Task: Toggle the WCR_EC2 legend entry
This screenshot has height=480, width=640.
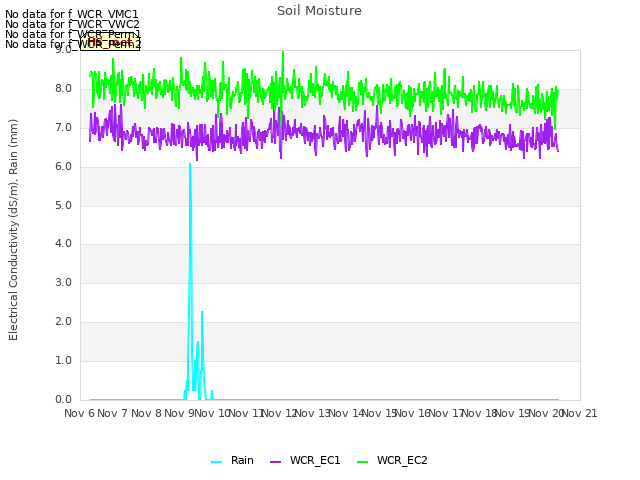Action: pyautogui.click(x=392, y=460)
